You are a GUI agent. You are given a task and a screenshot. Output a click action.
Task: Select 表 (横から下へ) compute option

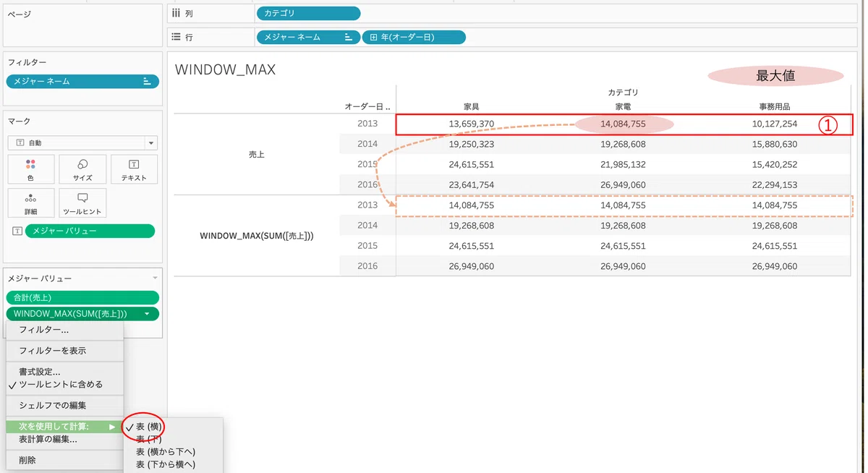166,451
